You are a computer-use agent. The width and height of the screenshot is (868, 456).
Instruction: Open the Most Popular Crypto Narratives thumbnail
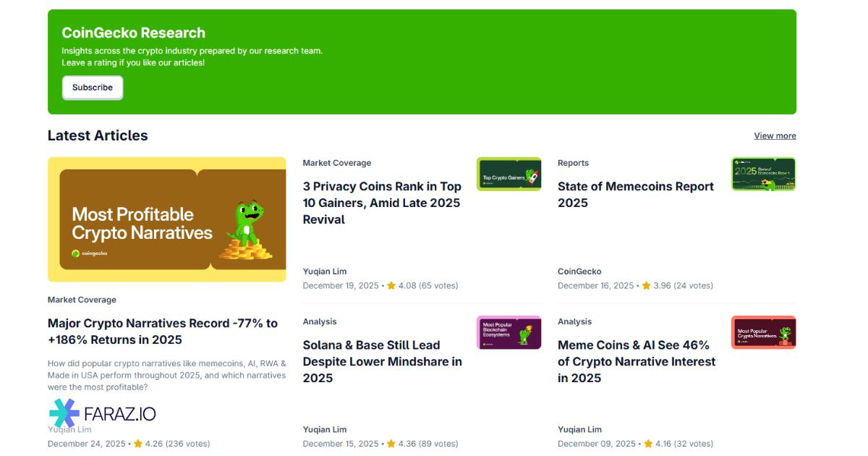tap(763, 332)
